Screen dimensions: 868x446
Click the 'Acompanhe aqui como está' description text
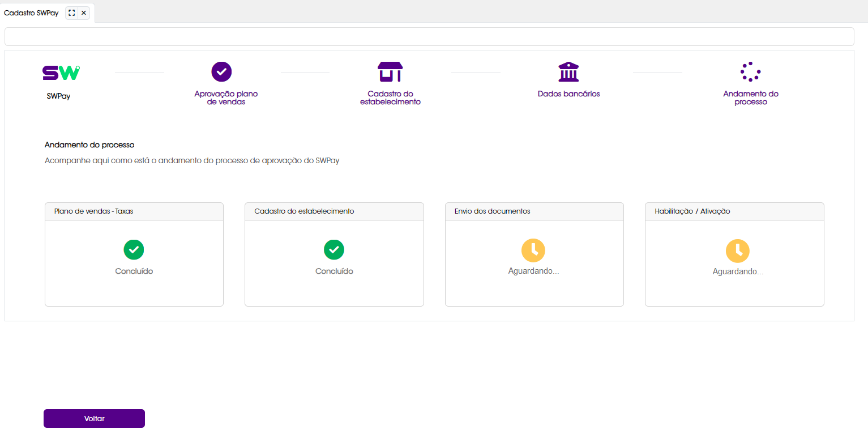(192, 160)
